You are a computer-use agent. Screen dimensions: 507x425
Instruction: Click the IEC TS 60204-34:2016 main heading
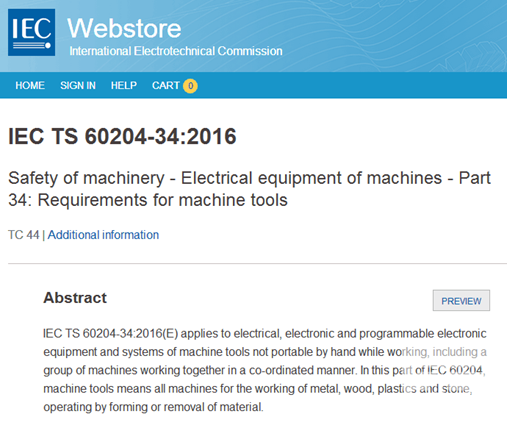pos(122,136)
